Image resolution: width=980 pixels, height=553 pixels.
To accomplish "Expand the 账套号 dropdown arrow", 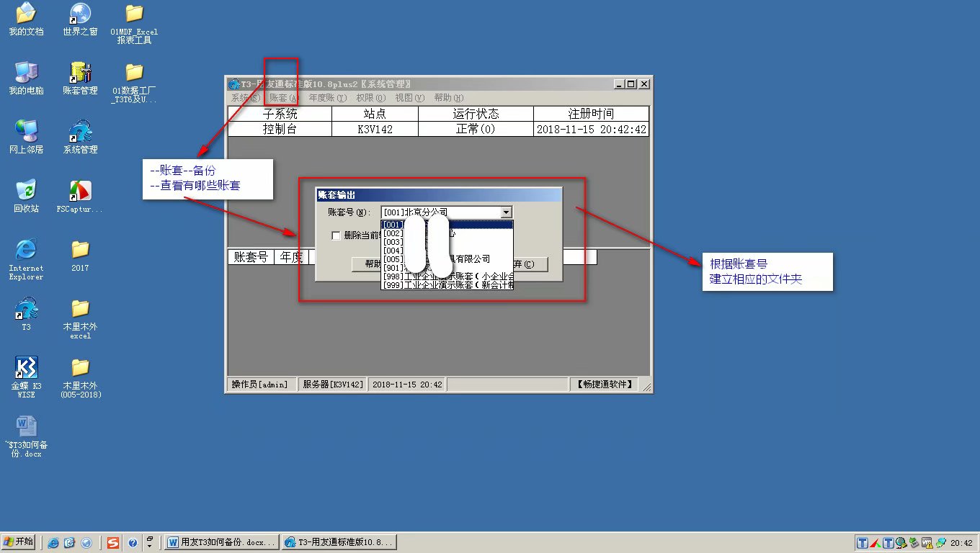I will (507, 212).
